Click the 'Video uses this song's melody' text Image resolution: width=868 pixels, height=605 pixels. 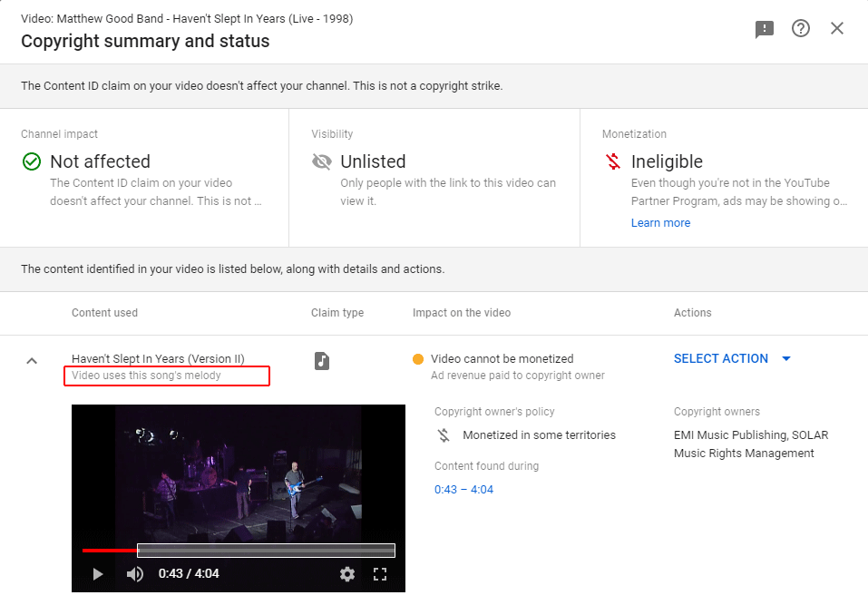pyautogui.click(x=146, y=376)
